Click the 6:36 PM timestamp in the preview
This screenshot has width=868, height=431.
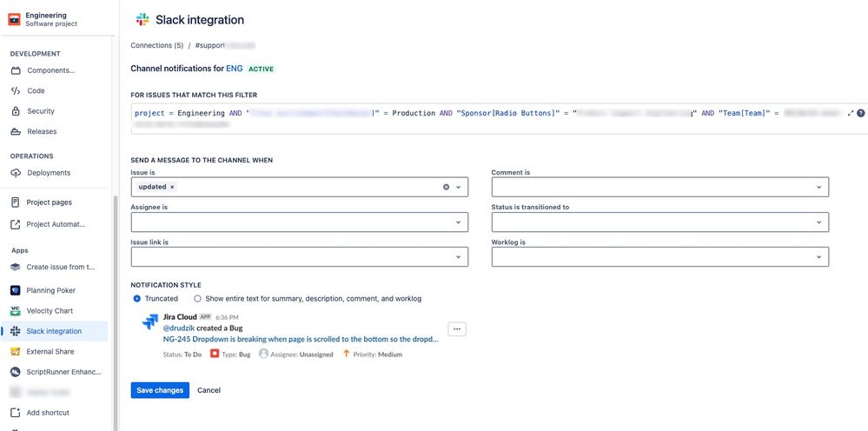tap(227, 317)
